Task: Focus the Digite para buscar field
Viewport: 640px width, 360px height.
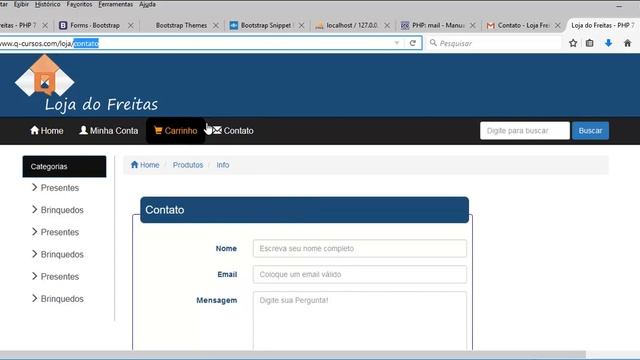Action: 525,131
